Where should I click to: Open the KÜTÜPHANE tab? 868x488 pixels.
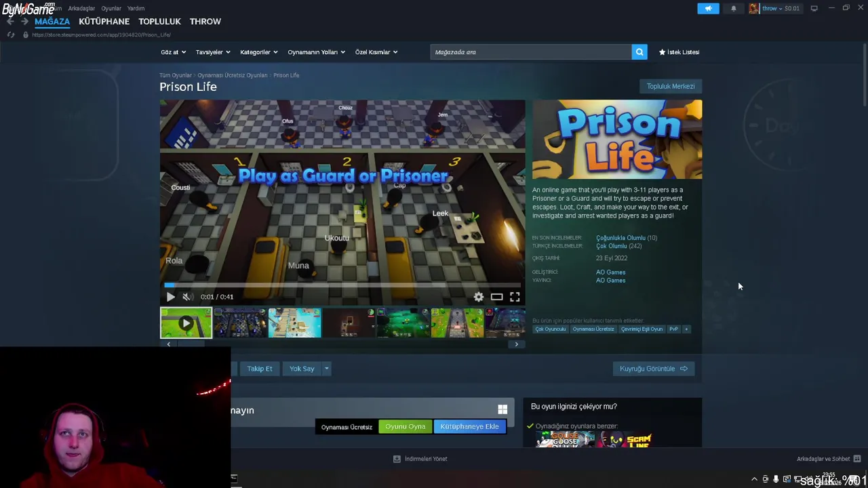104,22
